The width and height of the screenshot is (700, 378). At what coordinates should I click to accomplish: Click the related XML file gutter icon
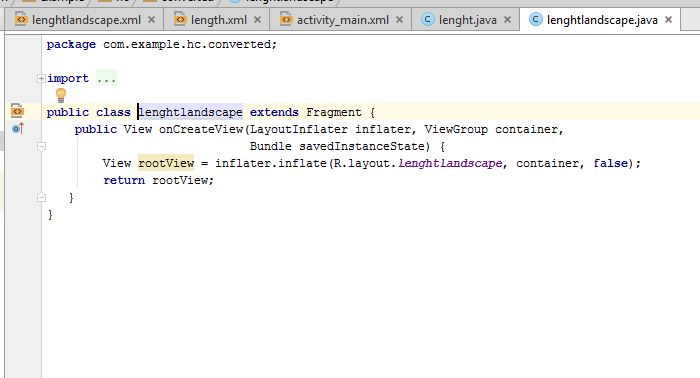pos(17,110)
